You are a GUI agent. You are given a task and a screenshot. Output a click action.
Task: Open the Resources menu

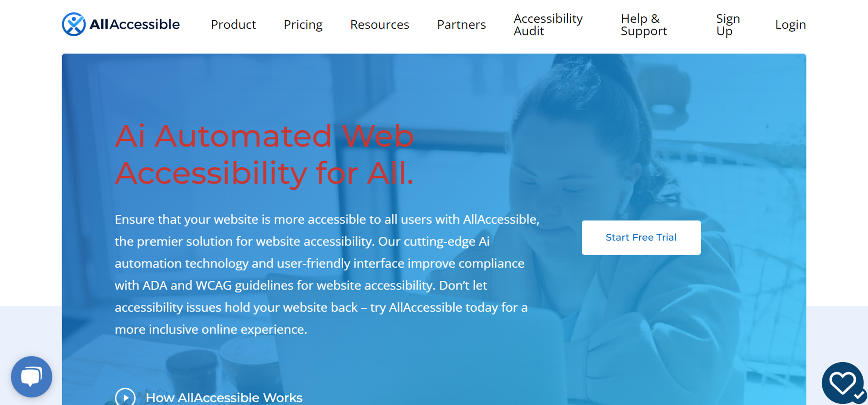(x=379, y=25)
